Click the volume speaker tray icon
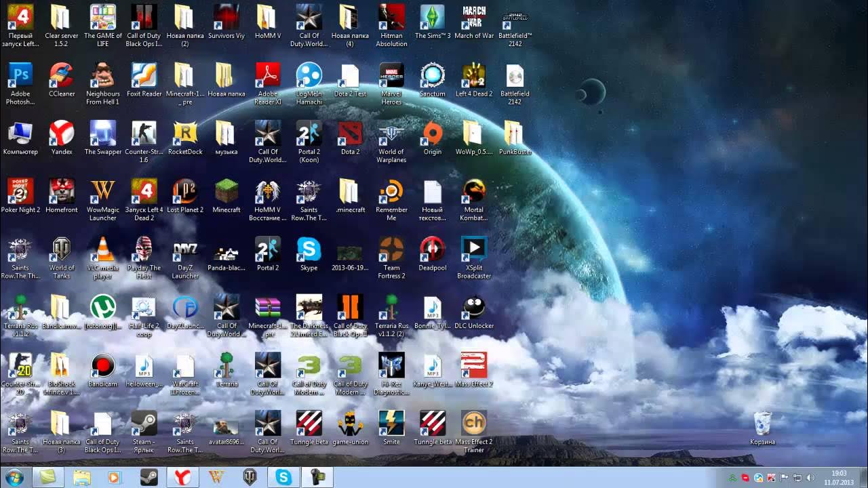The width and height of the screenshot is (868, 488). pyautogui.click(x=809, y=478)
